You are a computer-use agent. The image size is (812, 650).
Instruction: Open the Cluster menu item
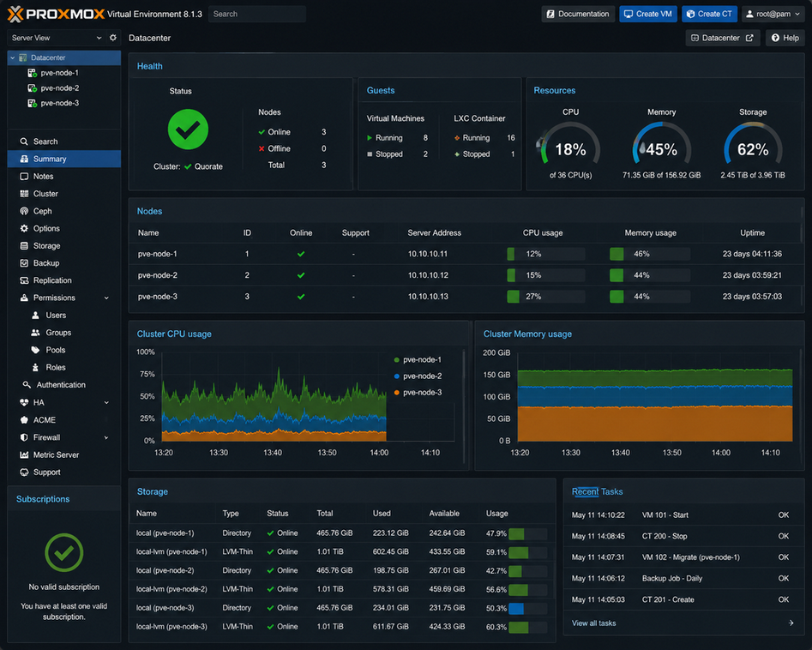pos(64,194)
